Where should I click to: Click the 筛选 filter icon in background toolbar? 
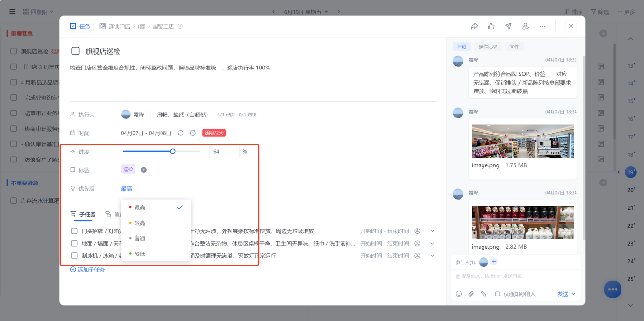point(593,12)
